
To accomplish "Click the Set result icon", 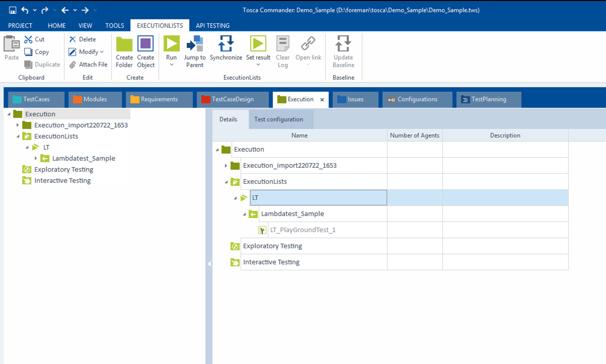I will 258,44.
